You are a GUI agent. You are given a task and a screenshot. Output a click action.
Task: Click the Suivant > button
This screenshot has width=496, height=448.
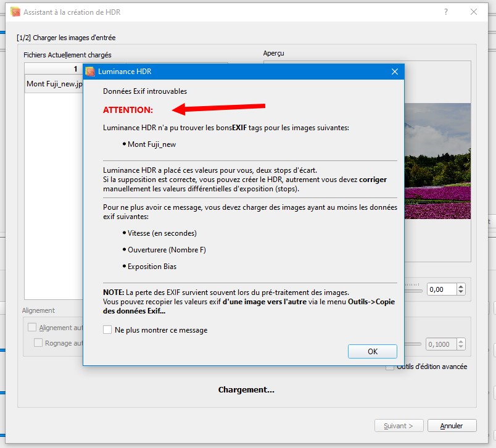(x=399, y=426)
